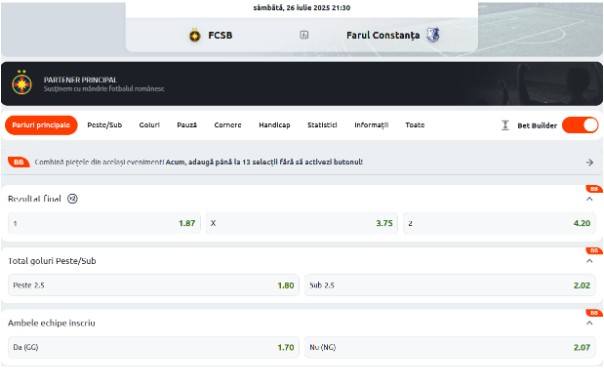Collapse the Total goluri Peste/Sub section
The height and width of the screenshot is (378, 604).
click(589, 261)
